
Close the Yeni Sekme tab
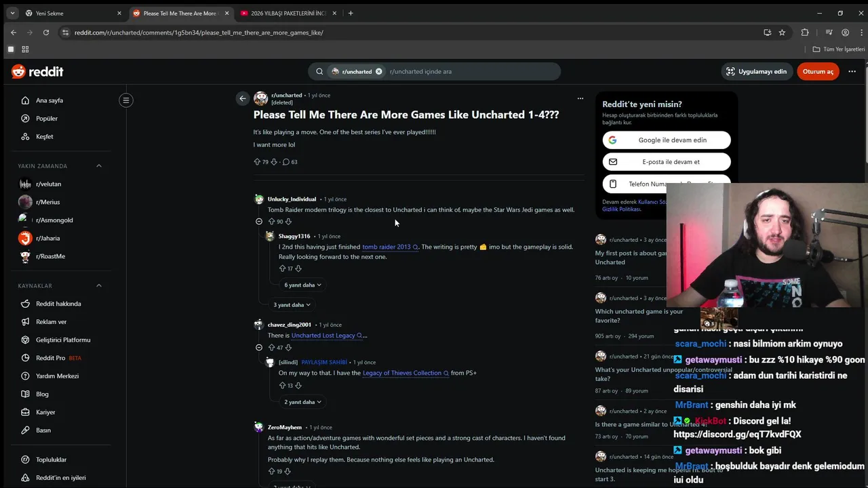(119, 13)
